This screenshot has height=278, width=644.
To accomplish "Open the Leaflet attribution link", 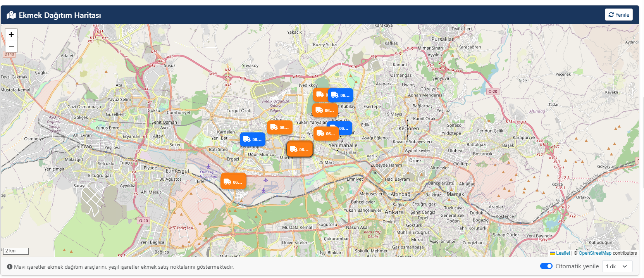I will (x=563, y=253).
